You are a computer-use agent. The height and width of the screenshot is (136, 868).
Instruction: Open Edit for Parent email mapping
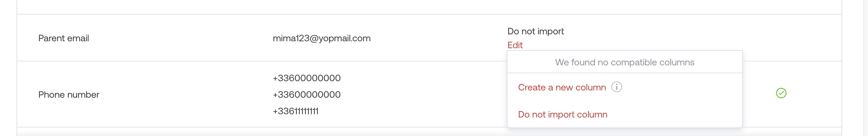click(514, 45)
